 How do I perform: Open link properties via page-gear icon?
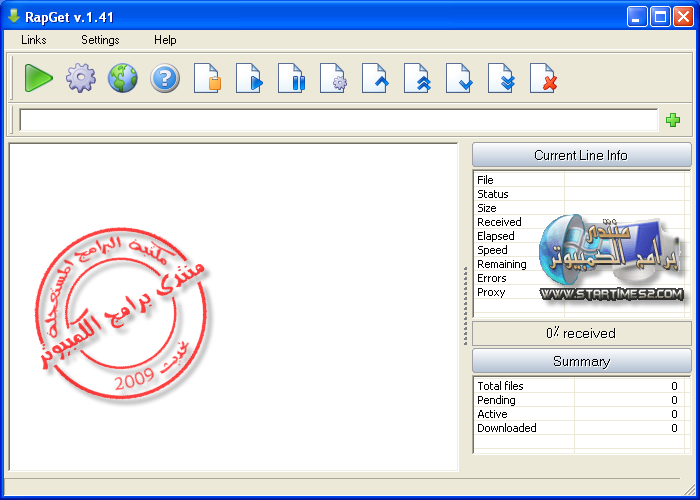(x=333, y=78)
